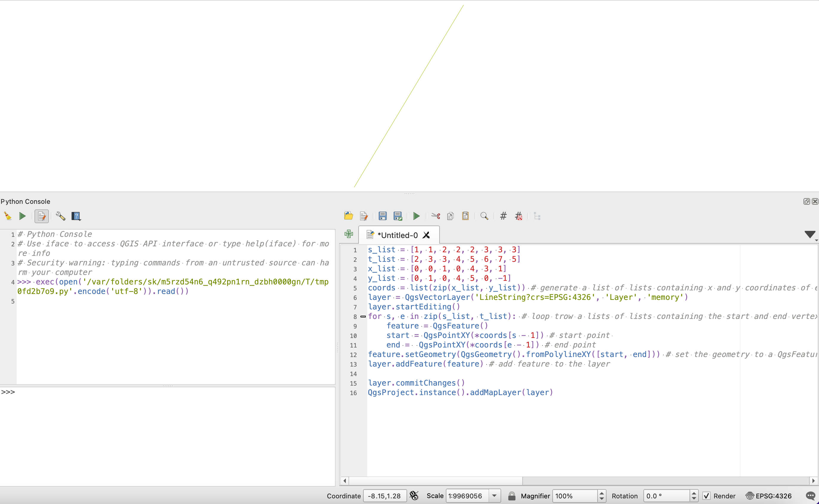Image resolution: width=819 pixels, height=504 pixels.
Task: Close the Python Console panel
Action: (x=815, y=201)
